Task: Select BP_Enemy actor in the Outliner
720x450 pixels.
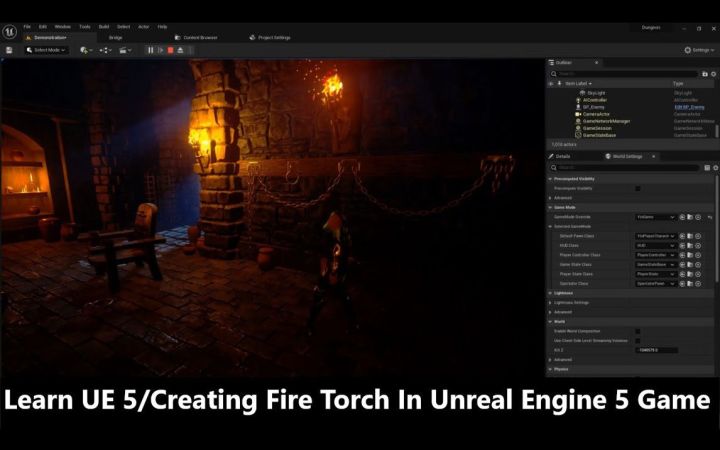Action: 593,107
